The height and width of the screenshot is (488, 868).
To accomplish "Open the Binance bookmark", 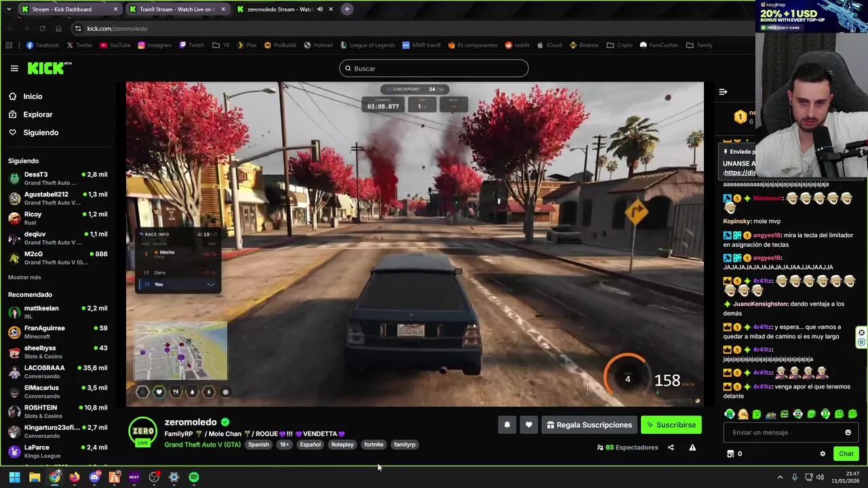I will 583,45.
